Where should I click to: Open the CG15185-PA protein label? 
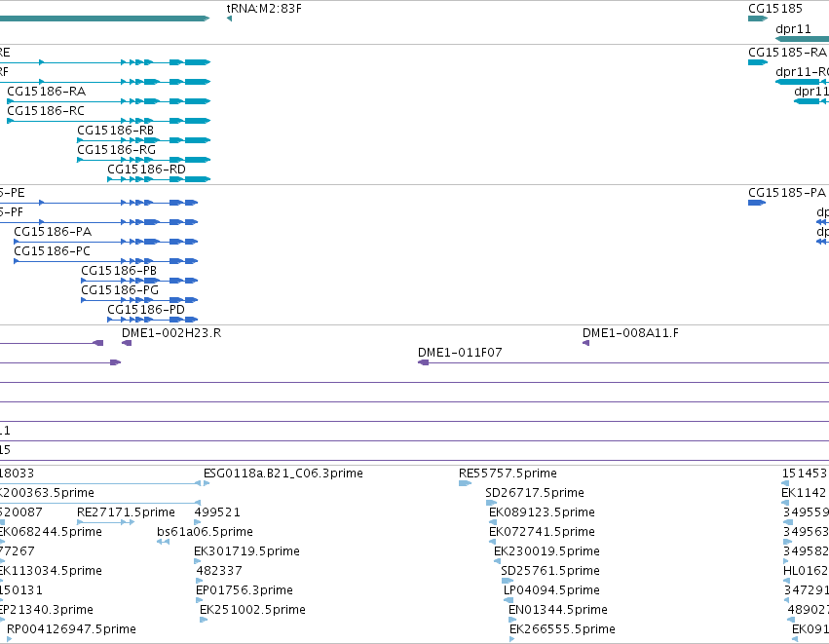tap(787, 193)
